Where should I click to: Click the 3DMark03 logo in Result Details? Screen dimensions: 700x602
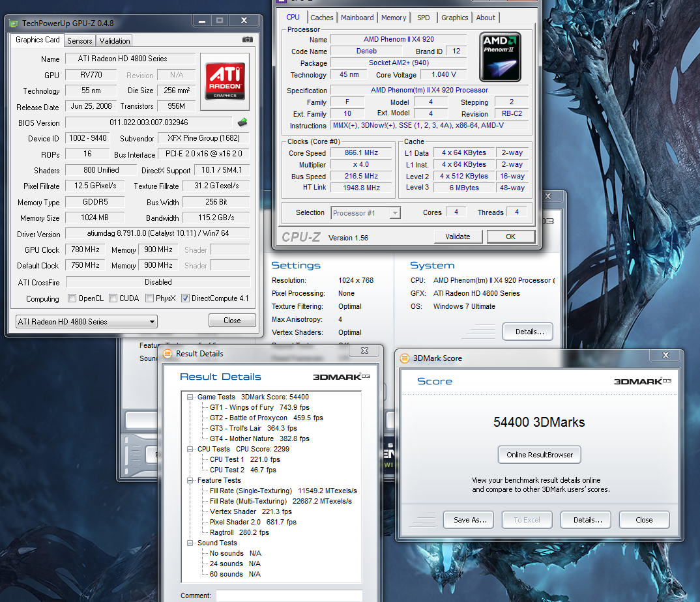[x=342, y=377]
